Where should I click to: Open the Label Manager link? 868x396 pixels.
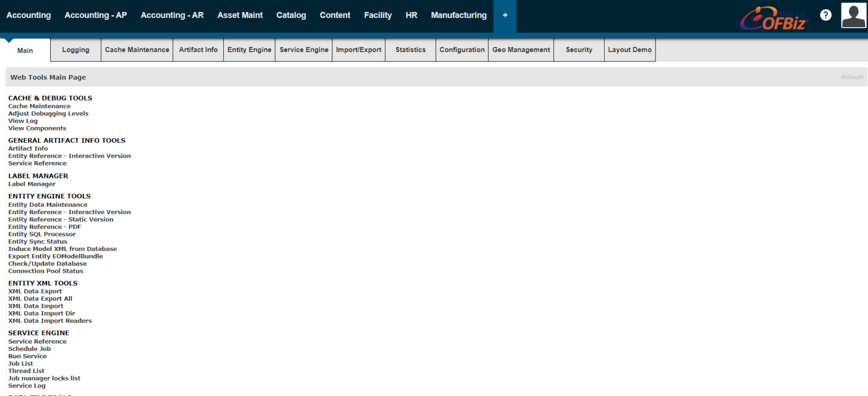click(32, 184)
